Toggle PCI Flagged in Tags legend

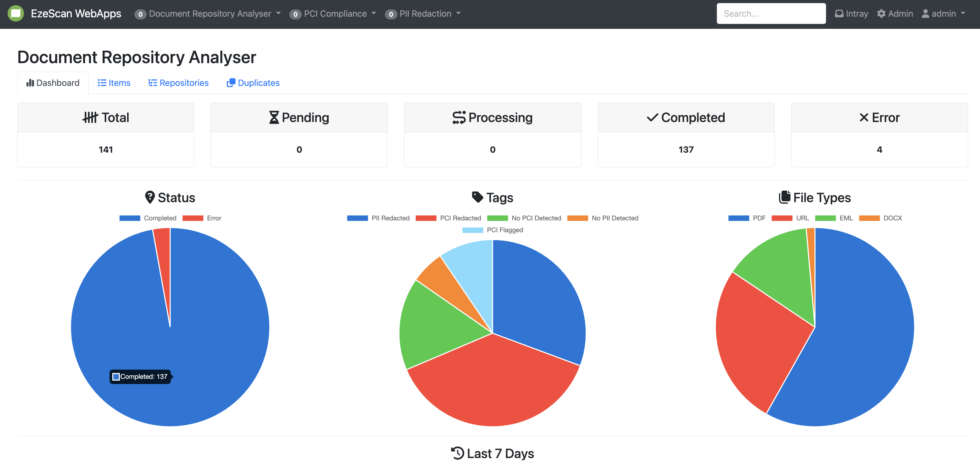coord(505,230)
